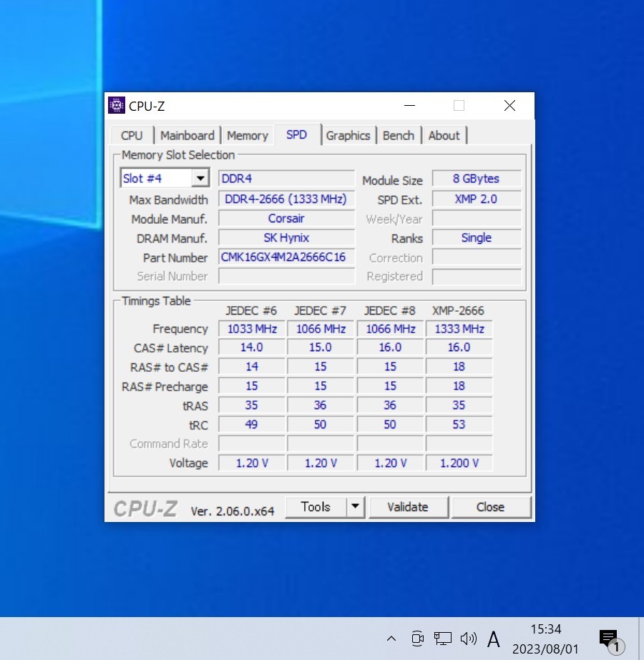
Task: Click the JEDEC #8 column header
Action: (x=389, y=310)
